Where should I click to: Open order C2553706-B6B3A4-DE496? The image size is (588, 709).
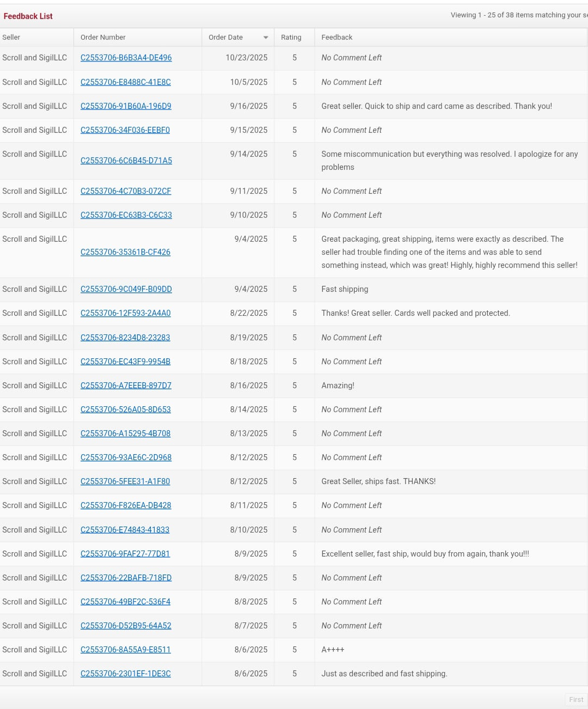pos(126,58)
